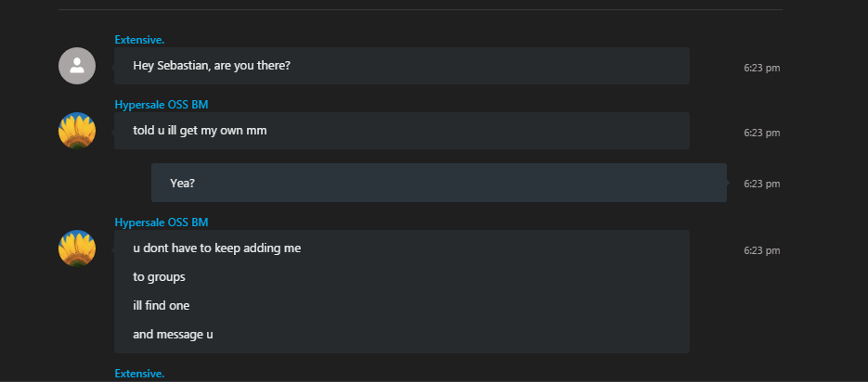The image size is (868, 382).
Task: Select the 'Hey Sebastian, are you there?' message bubble
Action: [402, 66]
